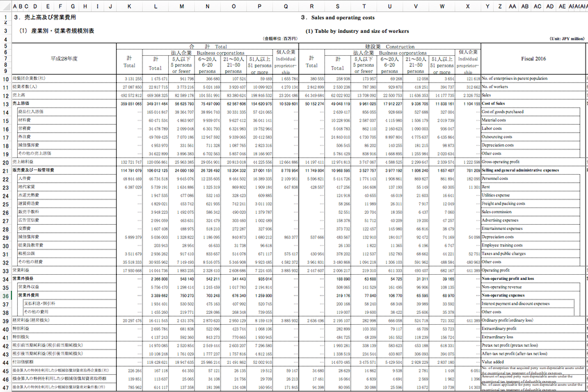This screenshot has height=392, width=588.
Task: Click the 'Fiscal 2016' header cell
Action: pos(533,59)
